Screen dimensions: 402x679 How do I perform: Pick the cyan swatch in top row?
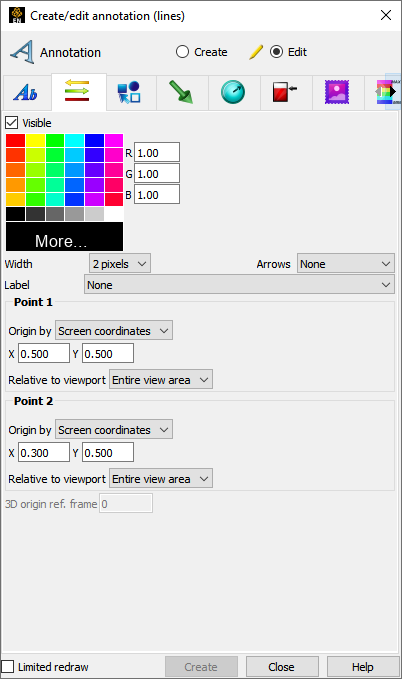coord(75,141)
